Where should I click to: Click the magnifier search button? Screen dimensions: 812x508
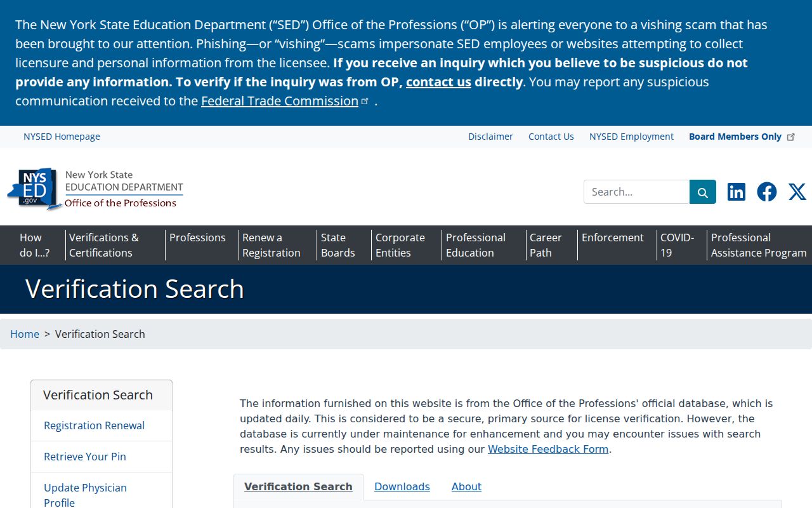703,192
